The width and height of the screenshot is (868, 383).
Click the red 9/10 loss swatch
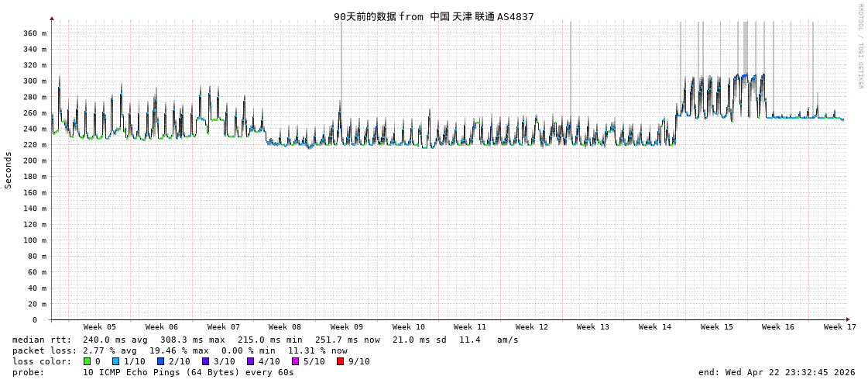[340, 361]
